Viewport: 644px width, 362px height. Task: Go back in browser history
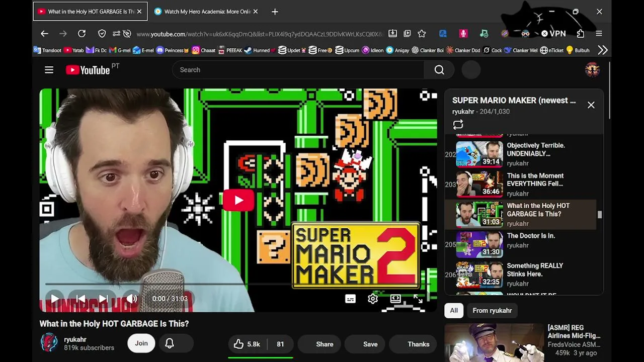point(44,34)
